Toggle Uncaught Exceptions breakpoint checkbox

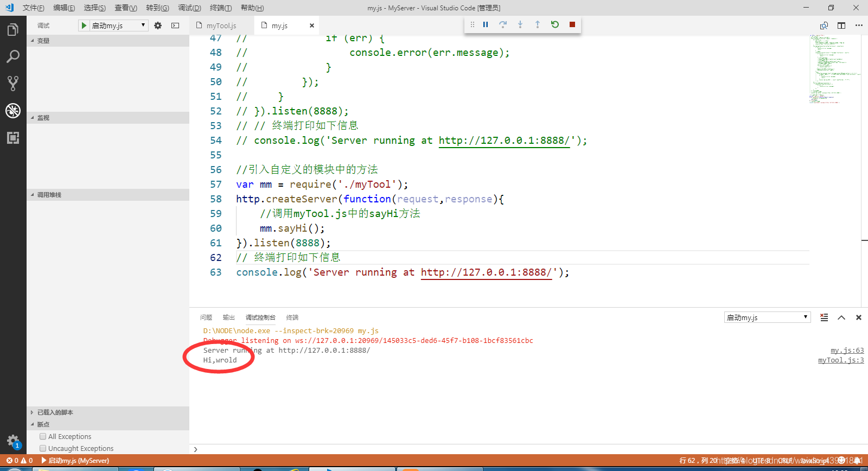pyautogui.click(x=43, y=448)
